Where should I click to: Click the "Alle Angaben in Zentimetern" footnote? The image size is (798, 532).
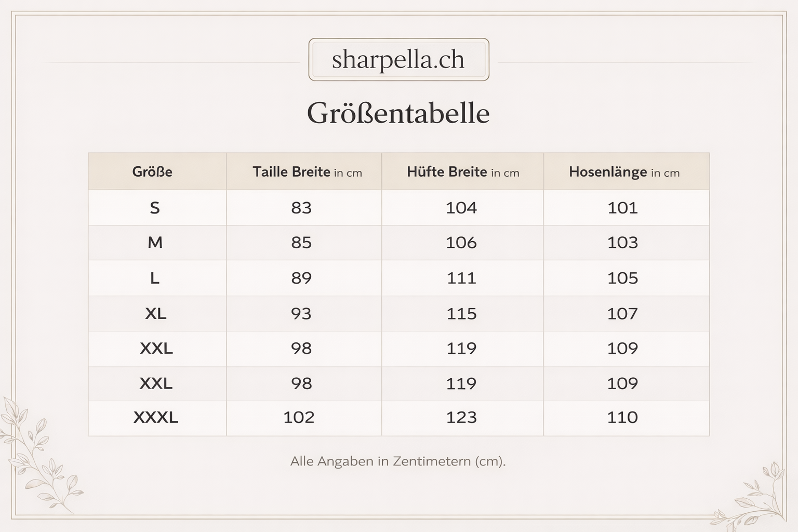point(398,461)
